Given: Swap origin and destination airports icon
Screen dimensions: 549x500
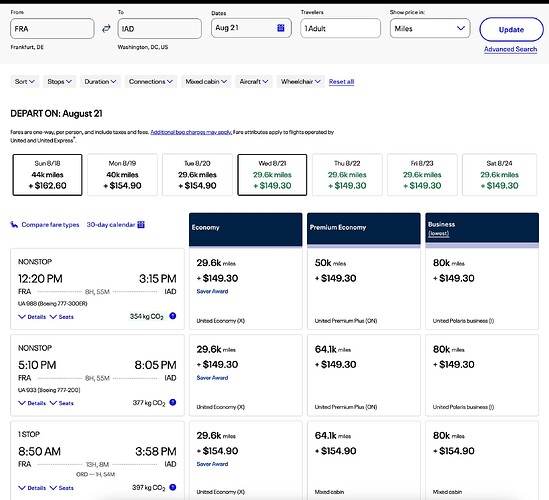Looking at the screenshot, I should point(106,29).
